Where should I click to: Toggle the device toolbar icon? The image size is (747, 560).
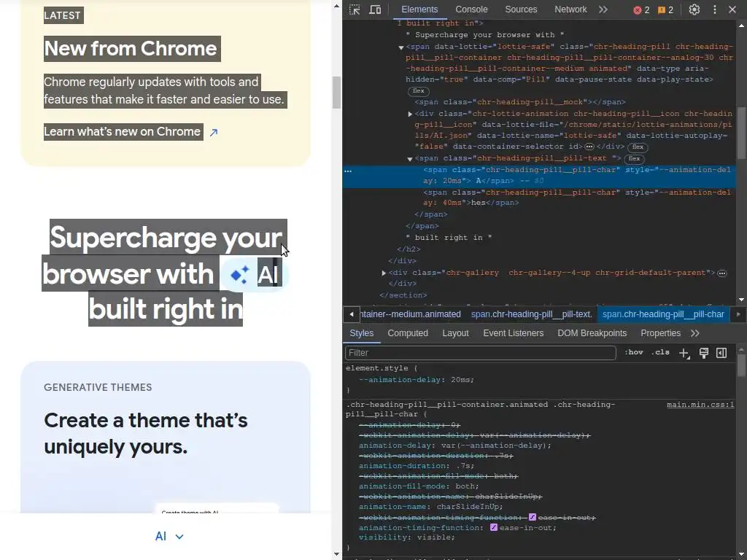tap(376, 9)
